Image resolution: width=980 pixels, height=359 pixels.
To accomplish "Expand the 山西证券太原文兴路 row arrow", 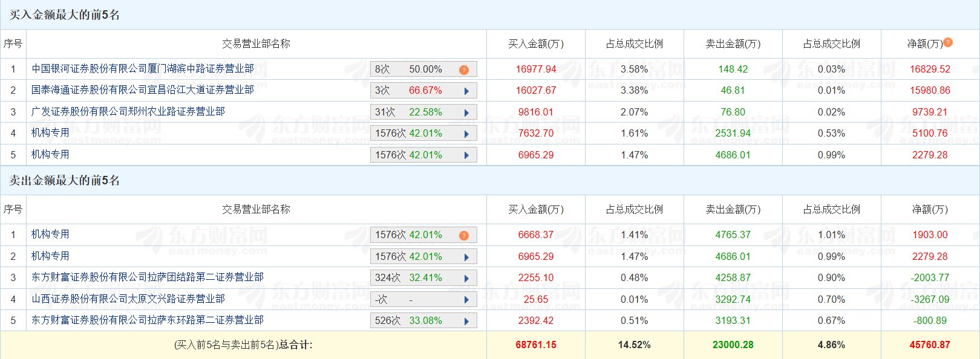I will pos(466,300).
